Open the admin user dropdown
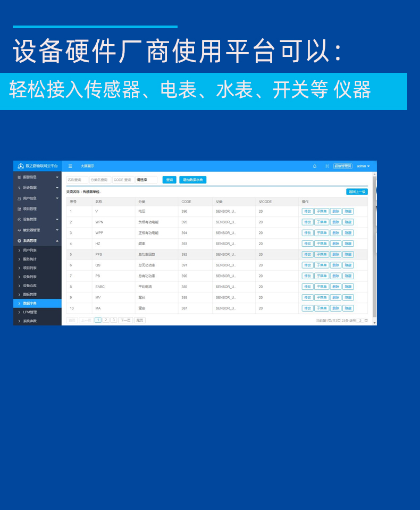This screenshot has height=510, width=420. pyautogui.click(x=363, y=166)
